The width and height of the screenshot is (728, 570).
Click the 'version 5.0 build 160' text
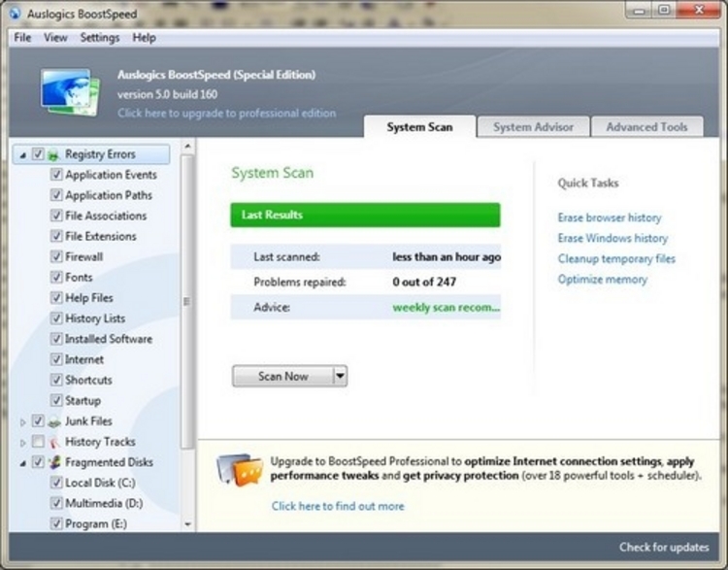(x=167, y=94)
